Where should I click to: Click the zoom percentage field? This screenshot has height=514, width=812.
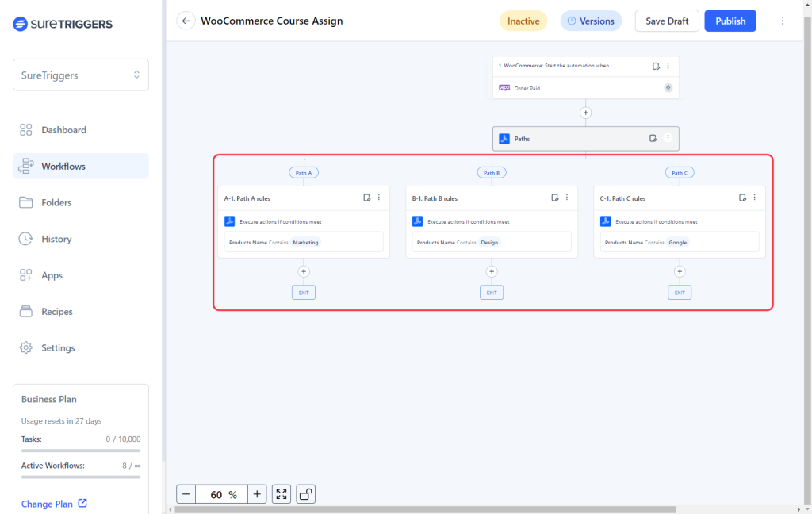tap(221, 494)
